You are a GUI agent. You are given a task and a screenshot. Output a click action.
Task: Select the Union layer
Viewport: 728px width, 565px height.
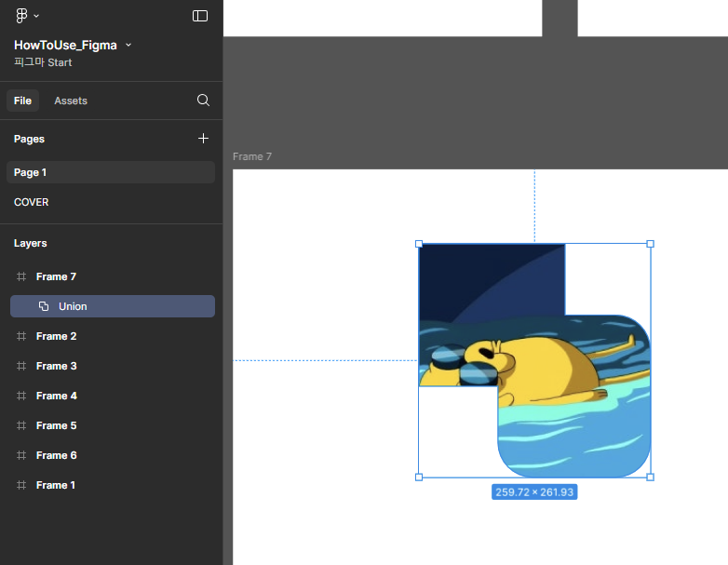click(x=113, y=306)
